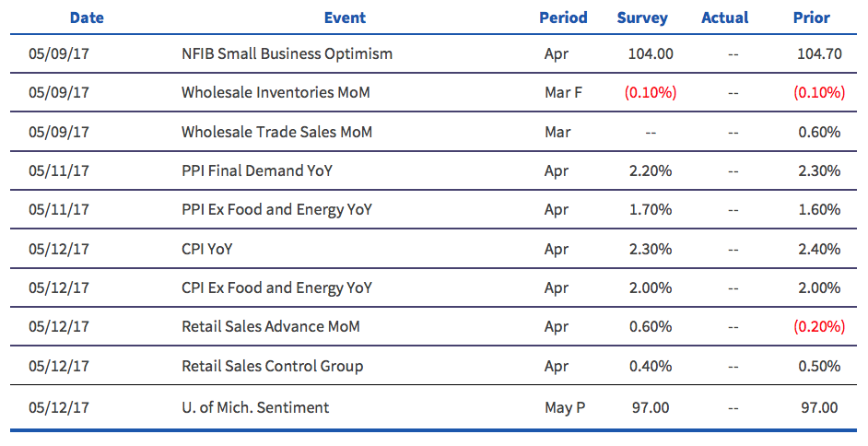Click the Event column header

pos(345,18)
